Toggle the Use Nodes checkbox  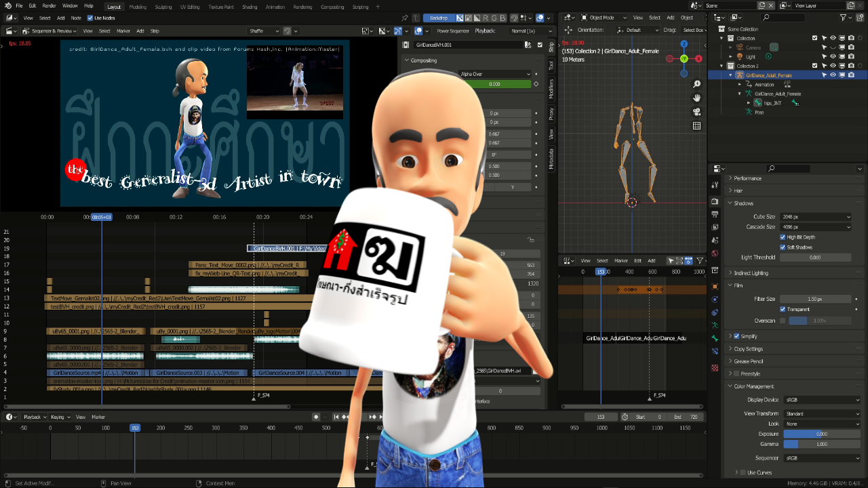click(90, 18)
